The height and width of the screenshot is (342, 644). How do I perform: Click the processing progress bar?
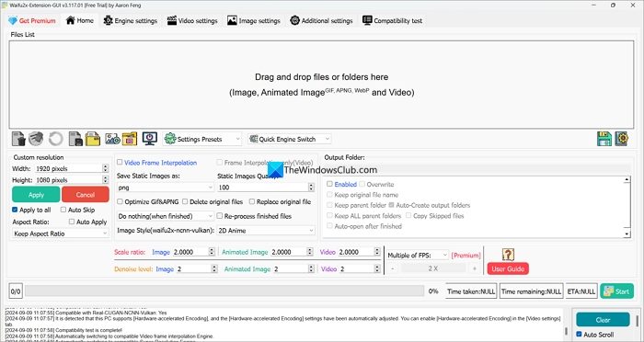point(224,291)
